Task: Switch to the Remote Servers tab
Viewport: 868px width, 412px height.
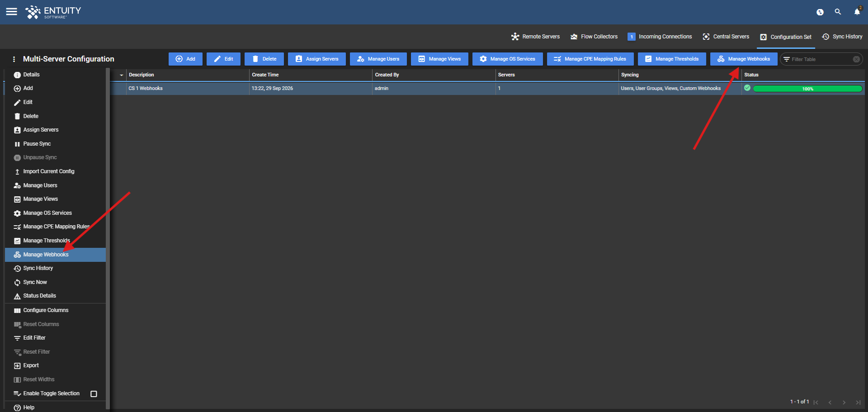Action: point(535,37)
